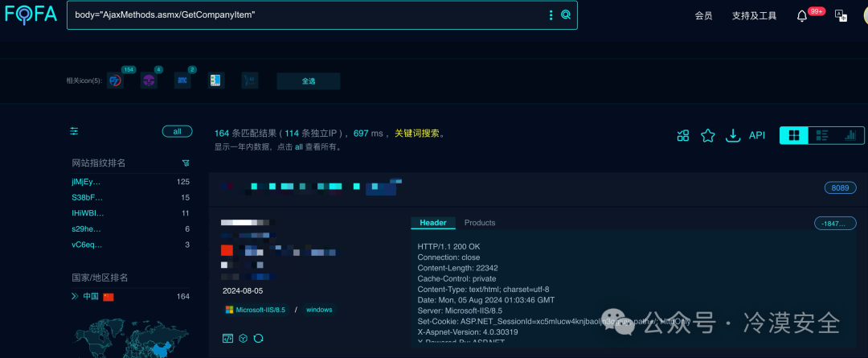Viewport: 868px width, 358px height.
Task: Switch to the Products tab
Action: pyautogui.click(x=479, y=223)
